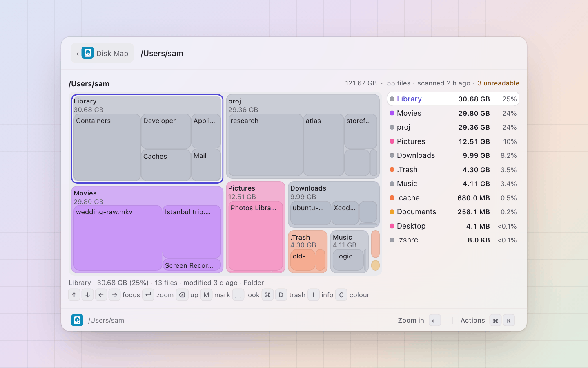
Task: Select the Downloads row in the list
Action: click(x=453, y=155)
